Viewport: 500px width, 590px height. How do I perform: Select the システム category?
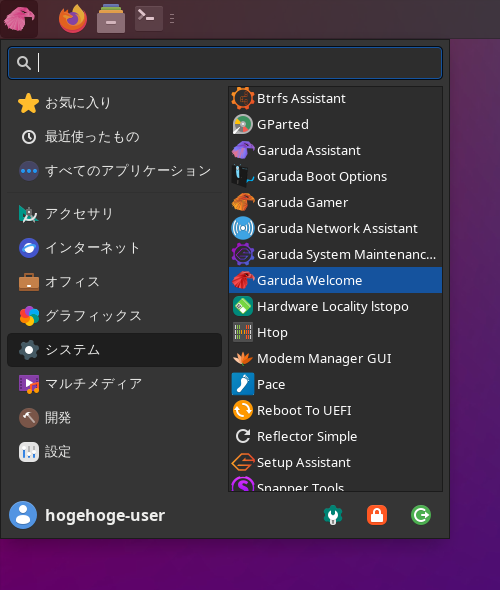pos(114,350)
